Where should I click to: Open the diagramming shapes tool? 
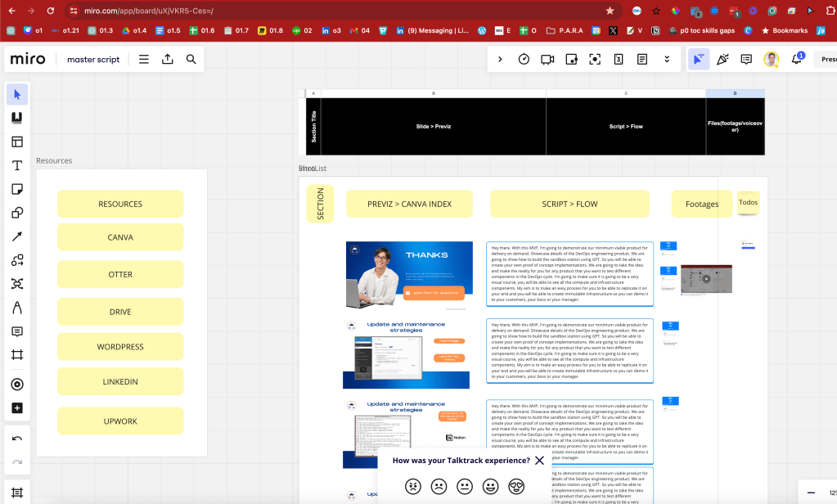coord(17,260)
